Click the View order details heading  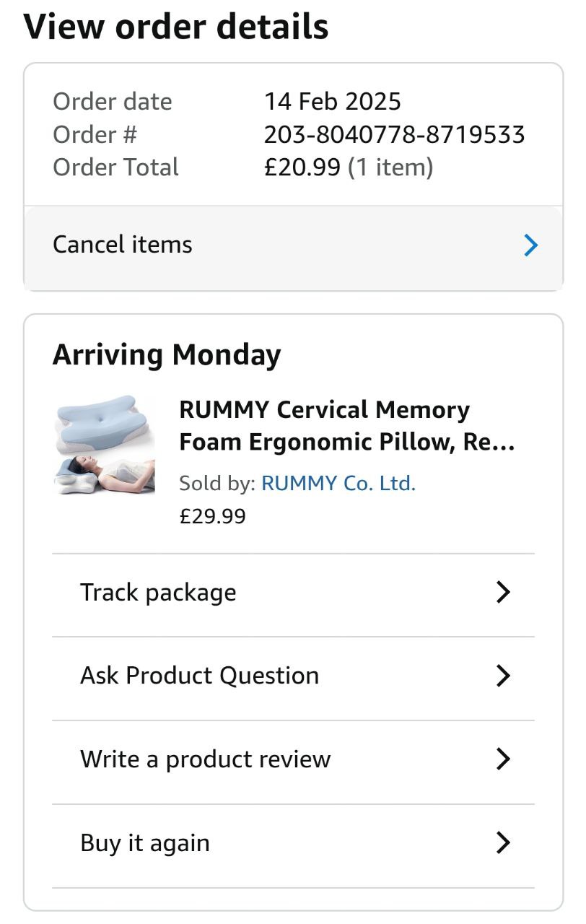point(176,27)
